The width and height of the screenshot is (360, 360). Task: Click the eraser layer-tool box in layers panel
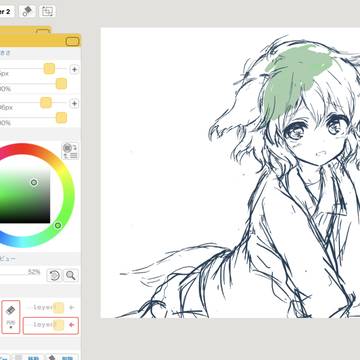(11, 317)
